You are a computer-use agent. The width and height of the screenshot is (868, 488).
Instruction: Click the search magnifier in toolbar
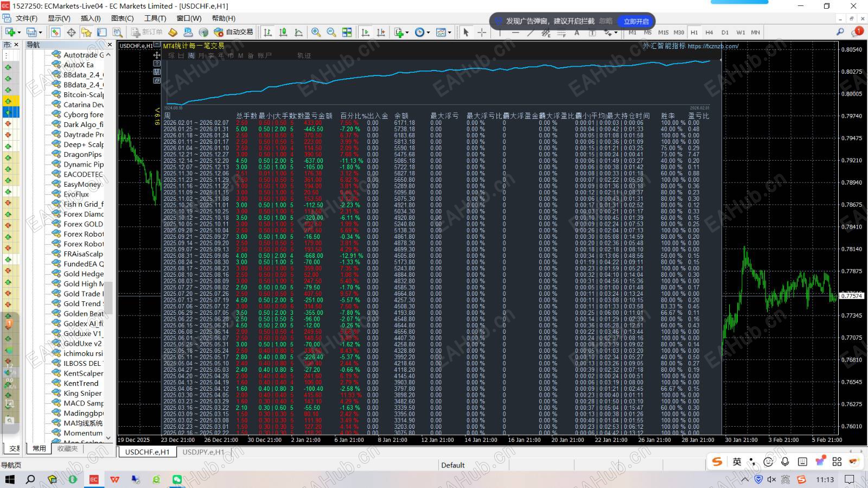[x=840, y=33]
